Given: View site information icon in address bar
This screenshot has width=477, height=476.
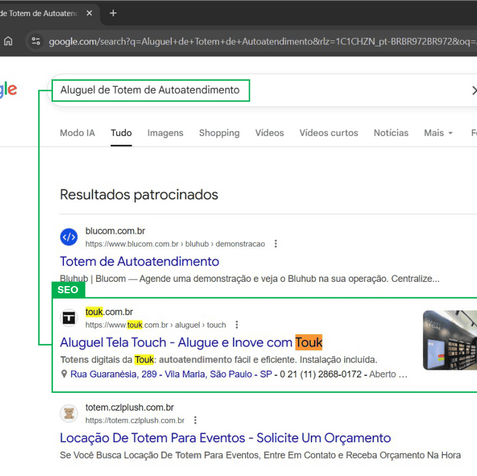Looking at the screenshot, I should (x=36, y=41).
